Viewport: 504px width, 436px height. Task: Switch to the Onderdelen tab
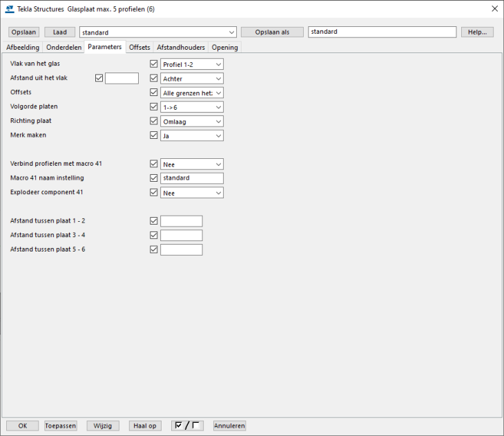(64, 47)
